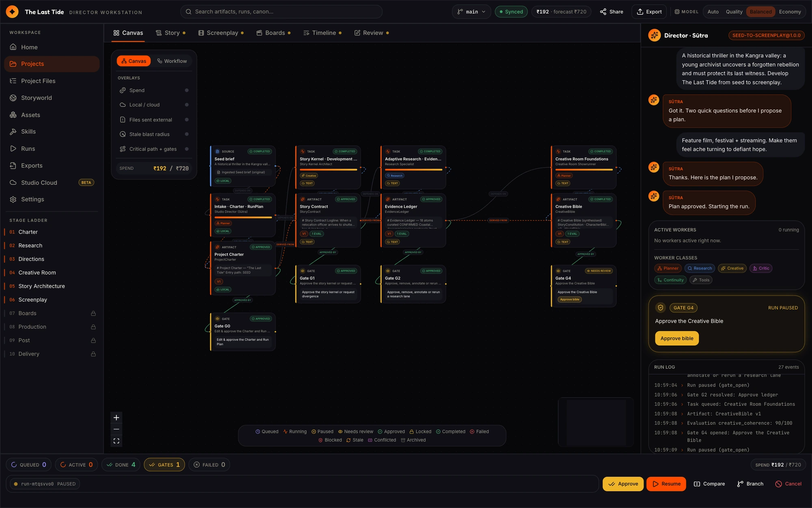Viewport: 812px width, 508px height.
Task: Open Home in the workspace sidebar
Action: coord(52,47)
